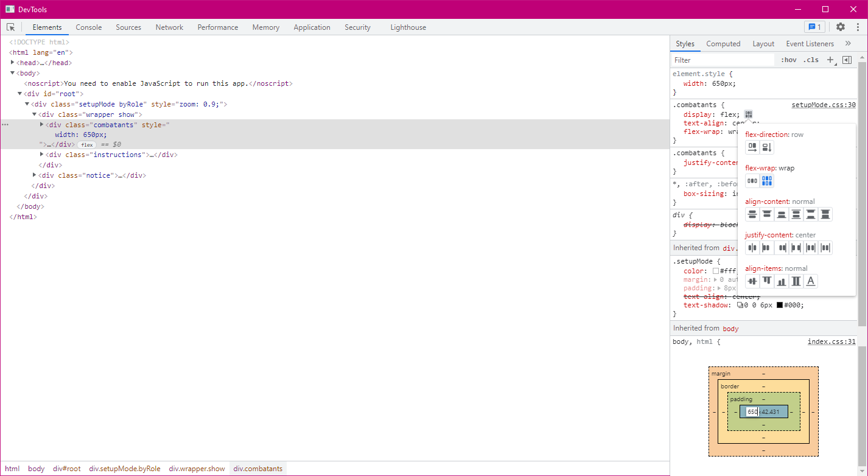Viewport: 868px width, 476px height.
Task: Collapse the wrapper show div
Action: point(35,114)
